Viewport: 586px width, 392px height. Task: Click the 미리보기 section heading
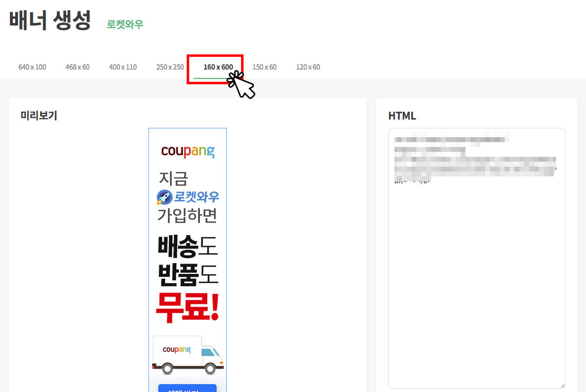39,116
